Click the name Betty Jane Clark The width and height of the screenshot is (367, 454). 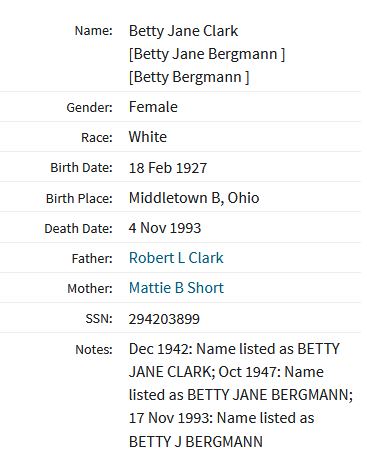coord(183,31)
